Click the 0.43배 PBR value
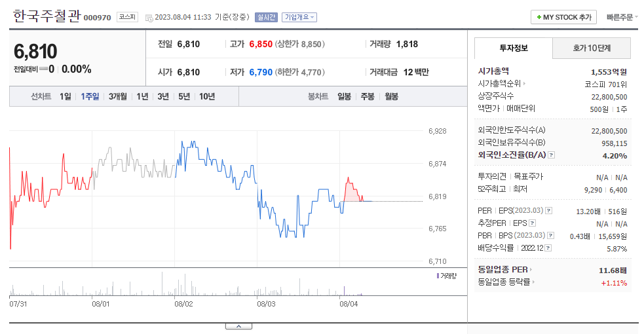The height and width of the screenshot is (334, 644). (580, 237)
